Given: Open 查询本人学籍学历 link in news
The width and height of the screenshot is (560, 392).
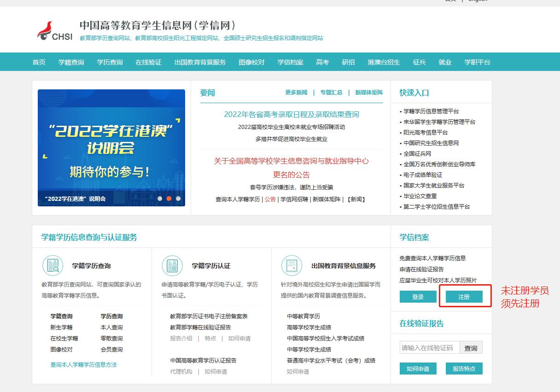Looking at the screenshot, I should [238, 199].
